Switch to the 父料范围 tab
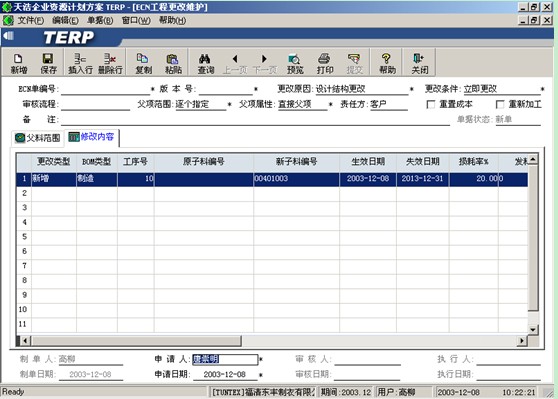This screenshot has height=399, width=558. [38, 138]
